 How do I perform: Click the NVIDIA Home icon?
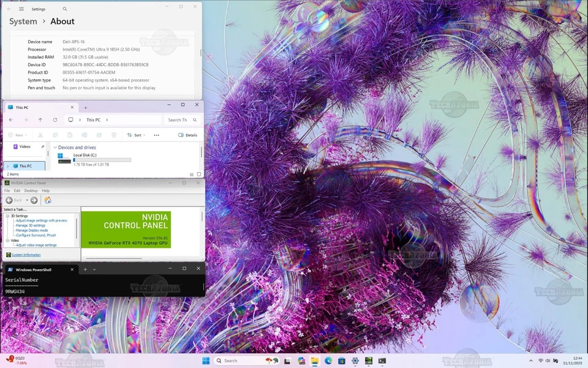tap(48, 200)
